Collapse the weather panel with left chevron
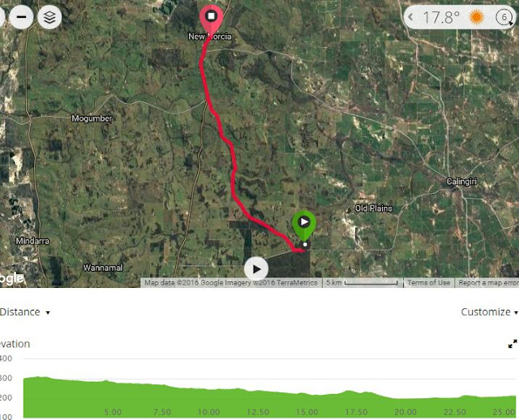 [x=410, y=16]
